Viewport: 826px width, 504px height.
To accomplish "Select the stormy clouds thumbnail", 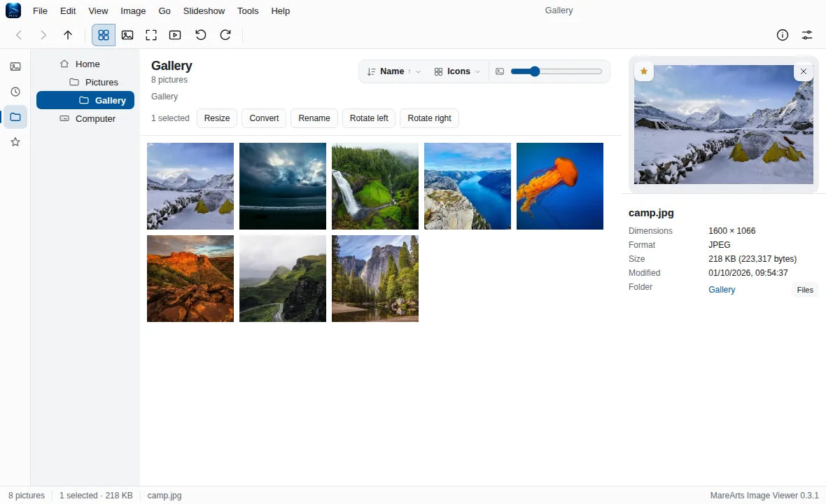I will (283, 186).
